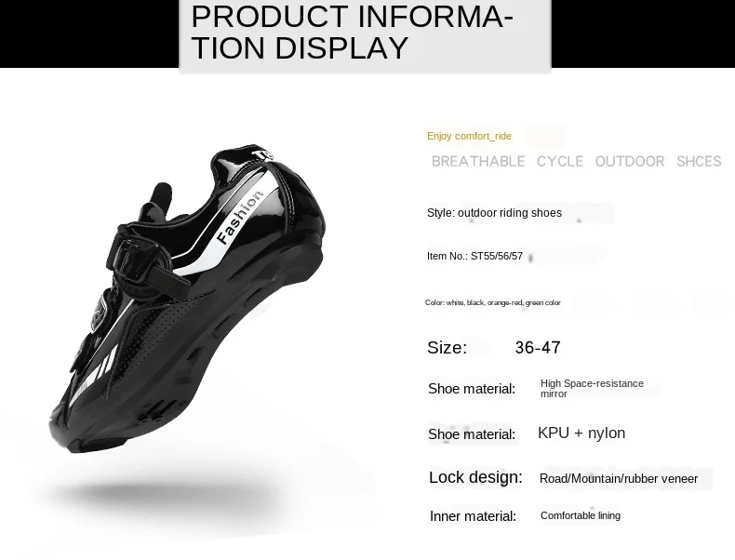Click the BREATHABLE word in the tagline
This screenshot has height=560, width=735.
478,161
